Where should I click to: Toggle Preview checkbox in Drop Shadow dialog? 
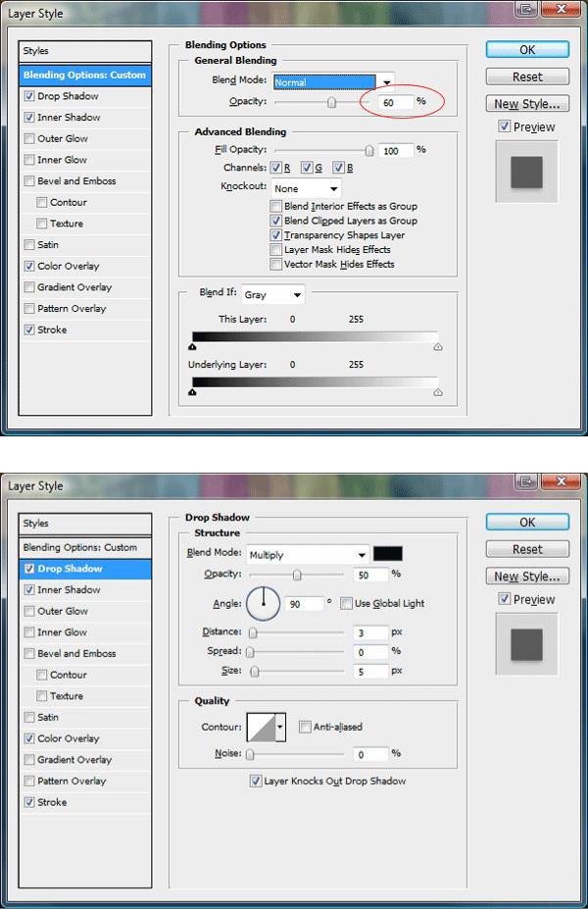tap(504, 599)
